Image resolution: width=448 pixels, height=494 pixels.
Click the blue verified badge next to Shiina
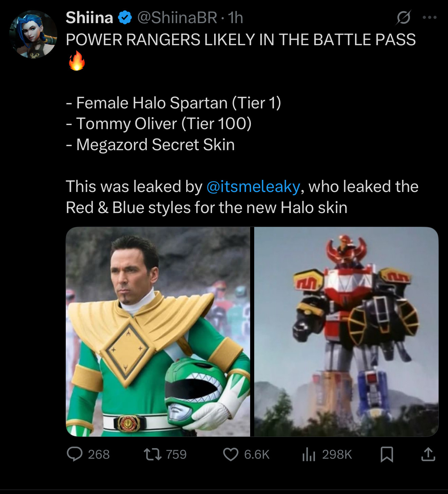[125, 18]
